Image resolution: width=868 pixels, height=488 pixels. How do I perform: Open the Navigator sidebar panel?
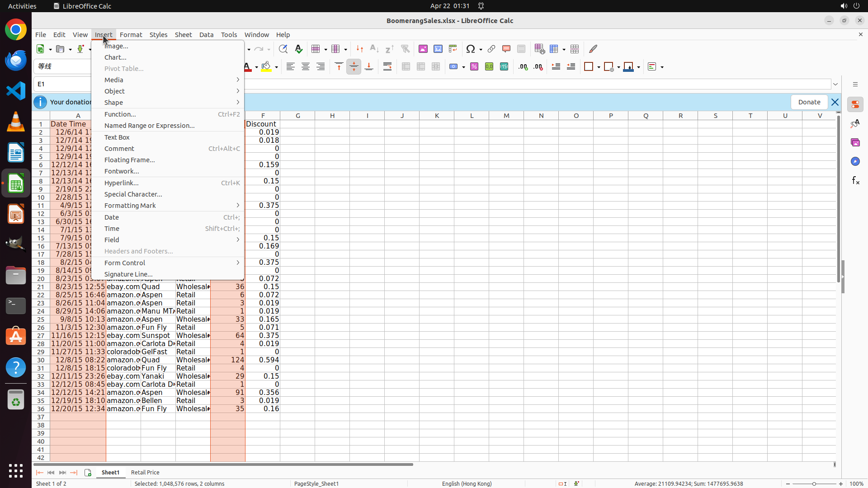click(x=855, y=161)
